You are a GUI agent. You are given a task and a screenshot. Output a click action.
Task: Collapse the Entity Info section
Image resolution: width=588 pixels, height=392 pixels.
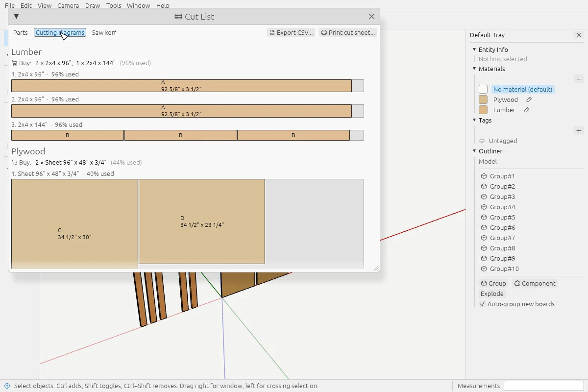[474, 49]
